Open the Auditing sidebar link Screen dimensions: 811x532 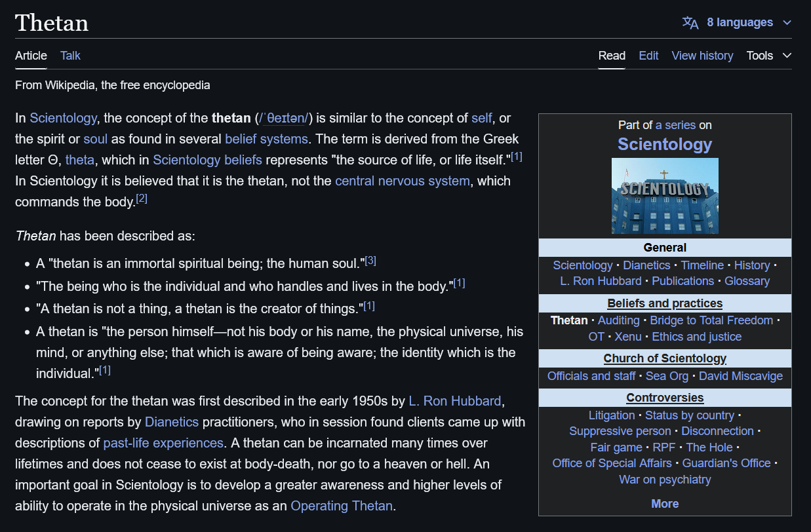click(619, 320)
